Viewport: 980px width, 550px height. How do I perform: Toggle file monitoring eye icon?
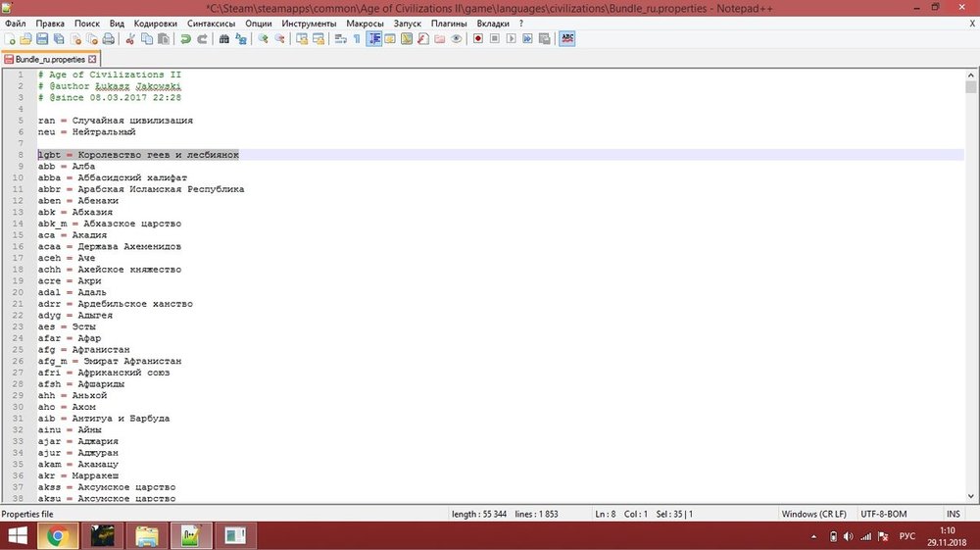pyautogui.click(x=457, y=39)
